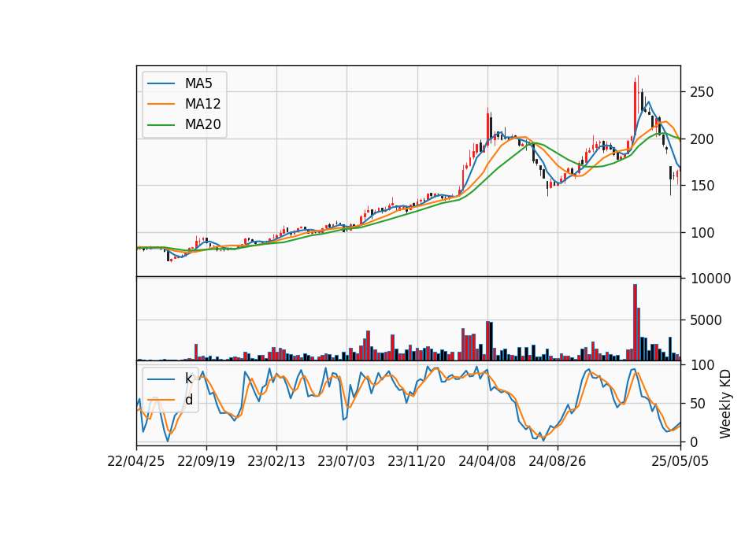The image size is (756, 543).
Task: Click the blue MA5 legend line sample
Action: pos(161,83)
